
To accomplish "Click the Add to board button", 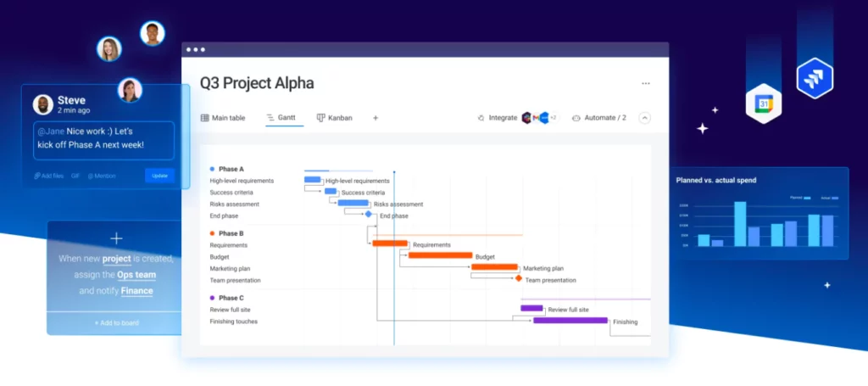I will pyautogui.click(x=114, y=323).
